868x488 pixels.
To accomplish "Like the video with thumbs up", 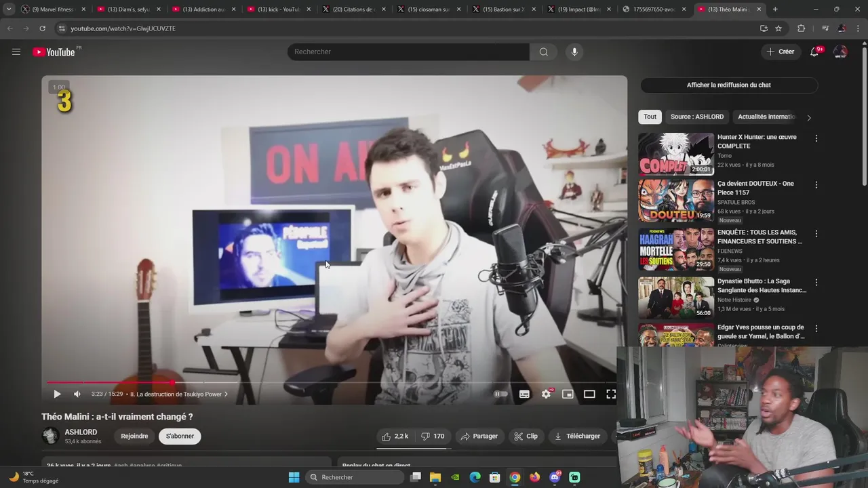I will 395,436.
